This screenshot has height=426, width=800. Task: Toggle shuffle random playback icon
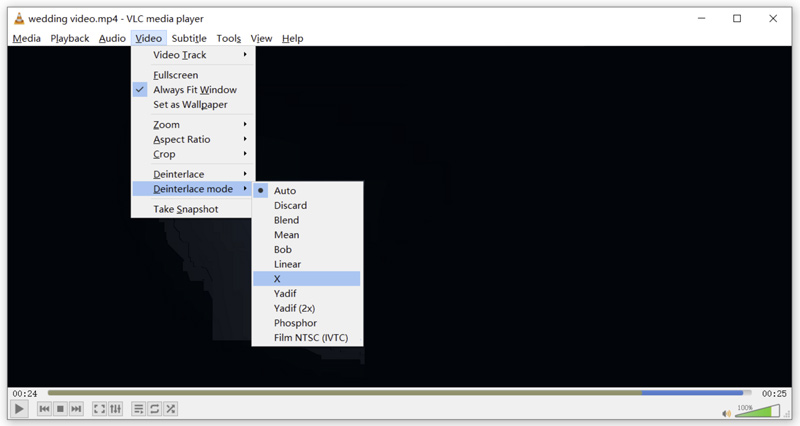point(170,409)
